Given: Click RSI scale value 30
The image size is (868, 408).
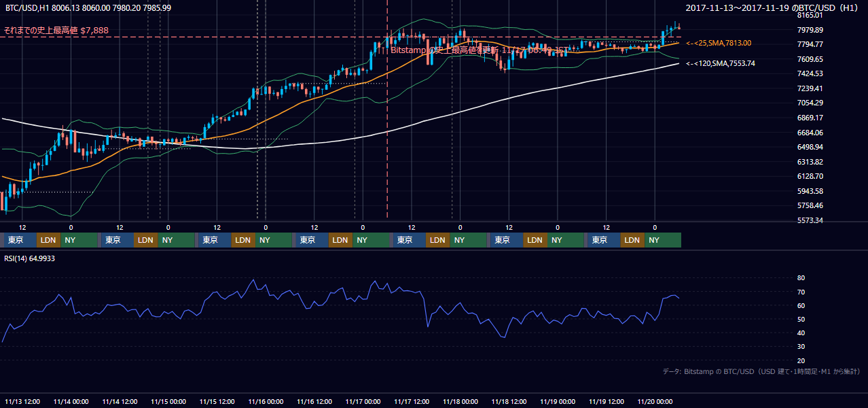Looking at the screenshot, I should [801, 347].
